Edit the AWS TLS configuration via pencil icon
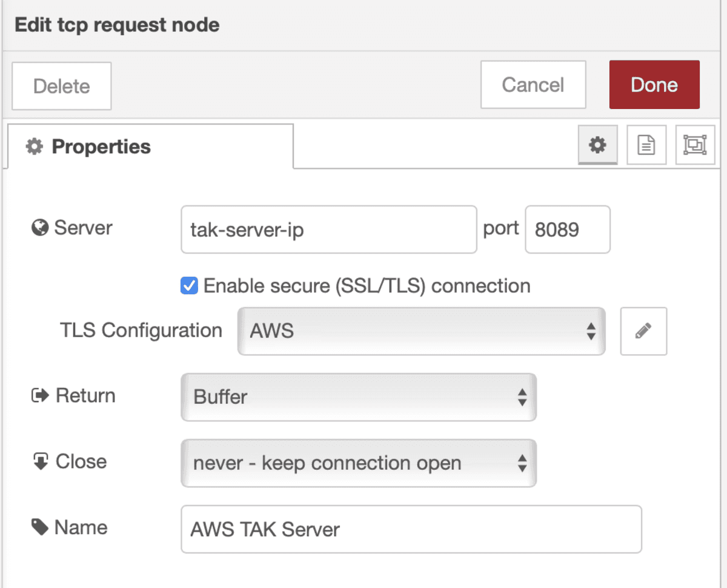This screenshot has width=727, height=588. tap(643, 331)
